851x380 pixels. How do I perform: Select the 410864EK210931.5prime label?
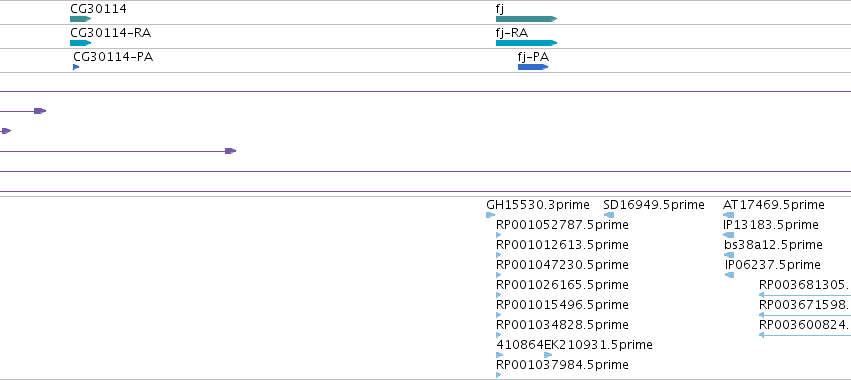tap(574, 345)
